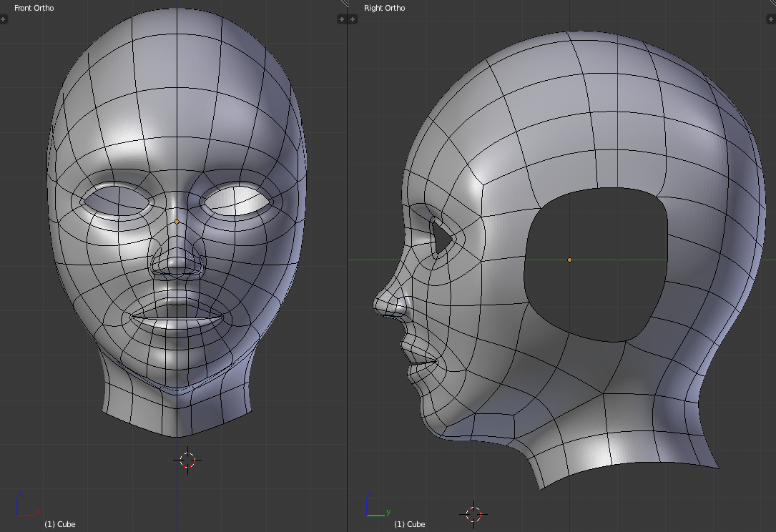This screenshot has height=532, width=776.
Task: Expand the properties region in the Front Ortho viewport
Action: click(343, 19)
